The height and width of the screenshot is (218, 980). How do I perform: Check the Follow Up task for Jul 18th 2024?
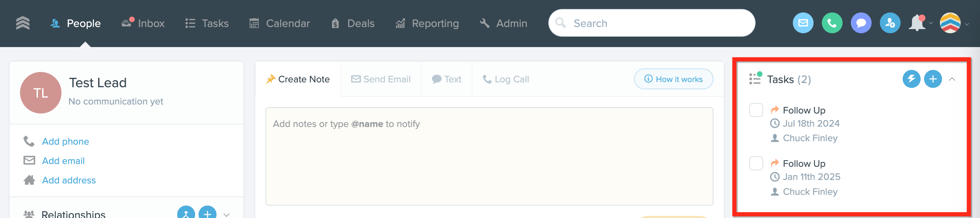756,110
